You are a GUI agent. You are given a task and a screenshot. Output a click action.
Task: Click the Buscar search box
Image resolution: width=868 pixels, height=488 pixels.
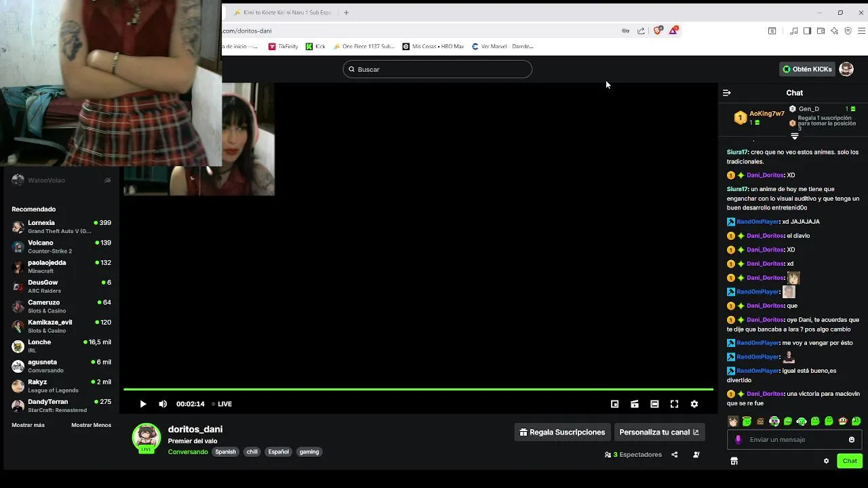437,69
